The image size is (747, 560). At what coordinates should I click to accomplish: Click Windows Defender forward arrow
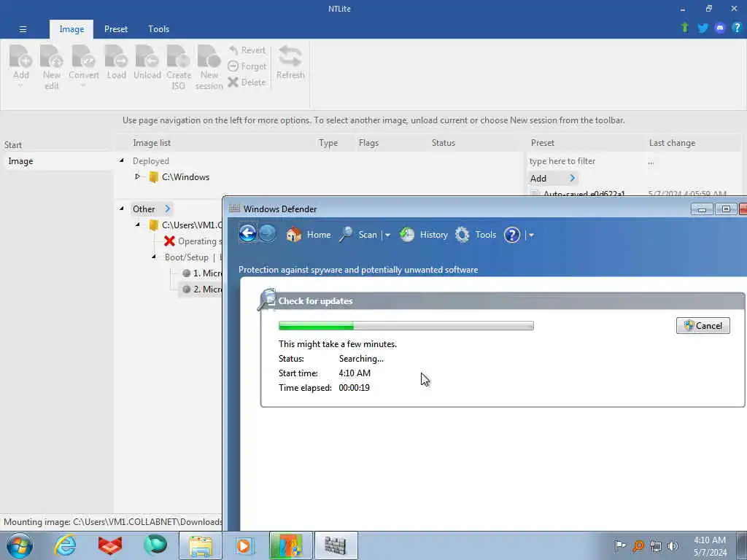[x=268, y=233]
